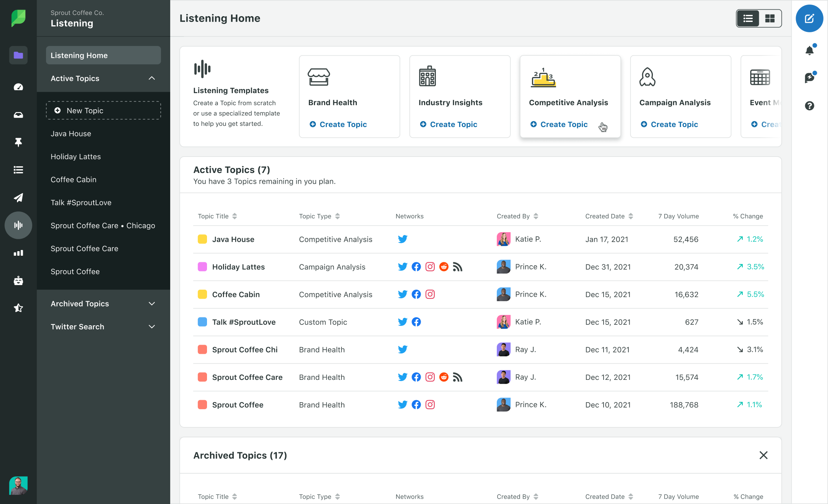Click the messages inbox icon in sidebar
The image size is (828, 504).
point(18,114)
